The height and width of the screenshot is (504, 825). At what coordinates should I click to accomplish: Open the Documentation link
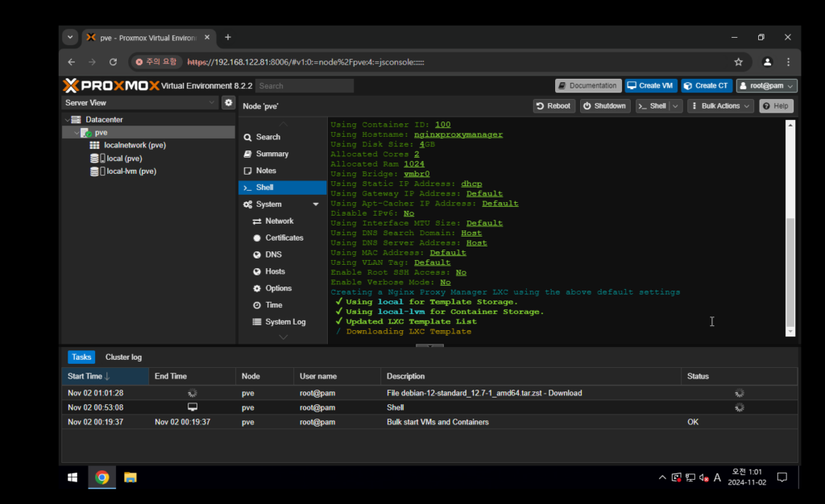588,85
